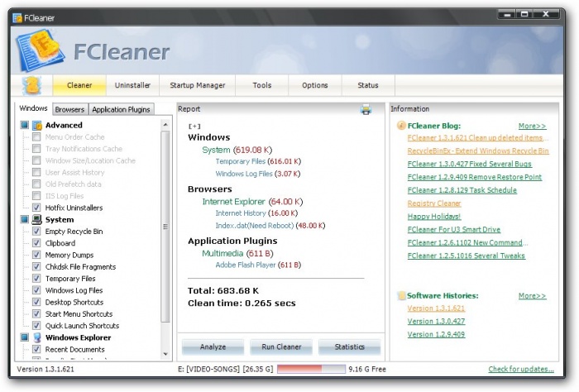This screenshot has width=579, height=392.
Task: Open Version 1.3.0.427 history link
Action: 436,322
